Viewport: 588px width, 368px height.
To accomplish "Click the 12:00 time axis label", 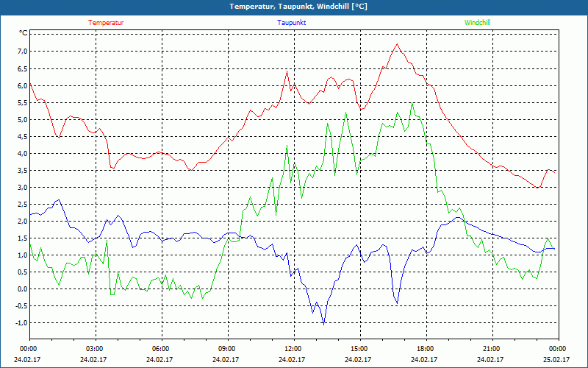I will click(293, 349).
